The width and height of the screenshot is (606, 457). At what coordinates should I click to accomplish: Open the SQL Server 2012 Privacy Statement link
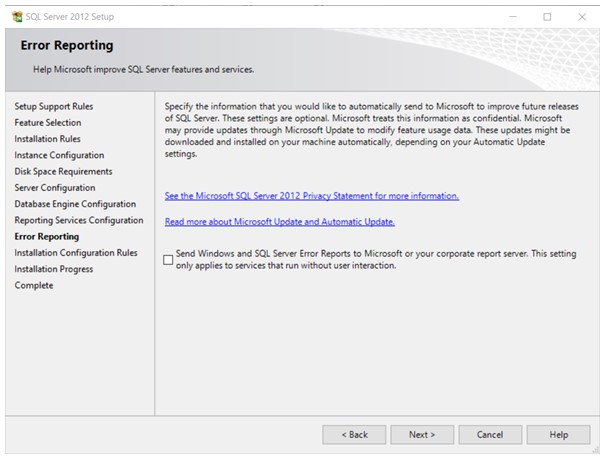click(312, 196)
